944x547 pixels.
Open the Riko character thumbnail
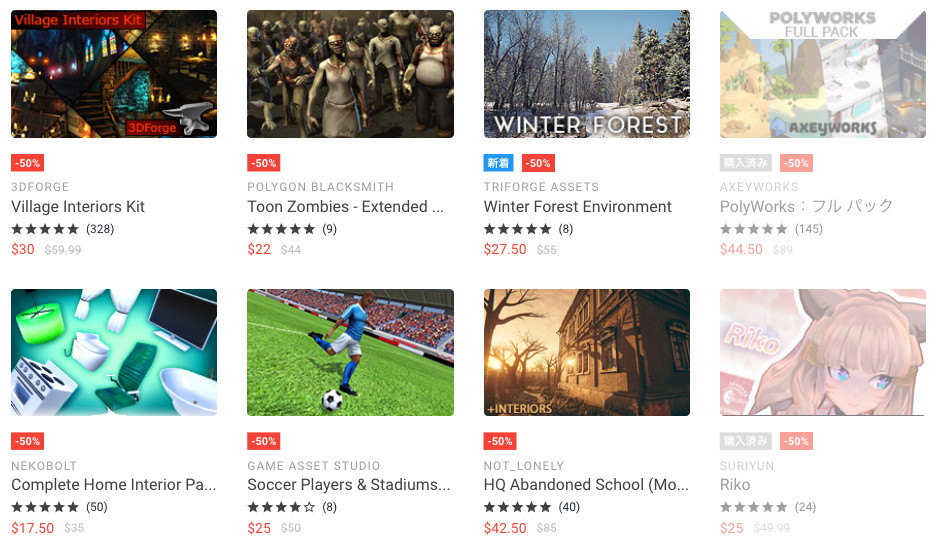click(x=823, y=353)
